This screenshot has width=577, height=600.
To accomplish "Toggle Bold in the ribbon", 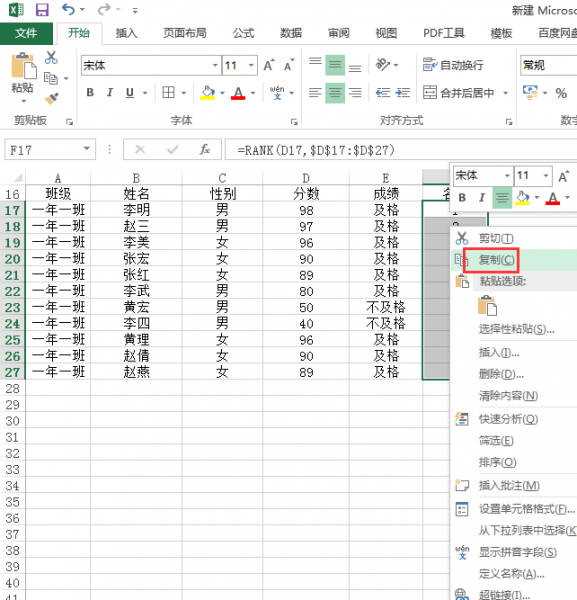I will [90, 93].
